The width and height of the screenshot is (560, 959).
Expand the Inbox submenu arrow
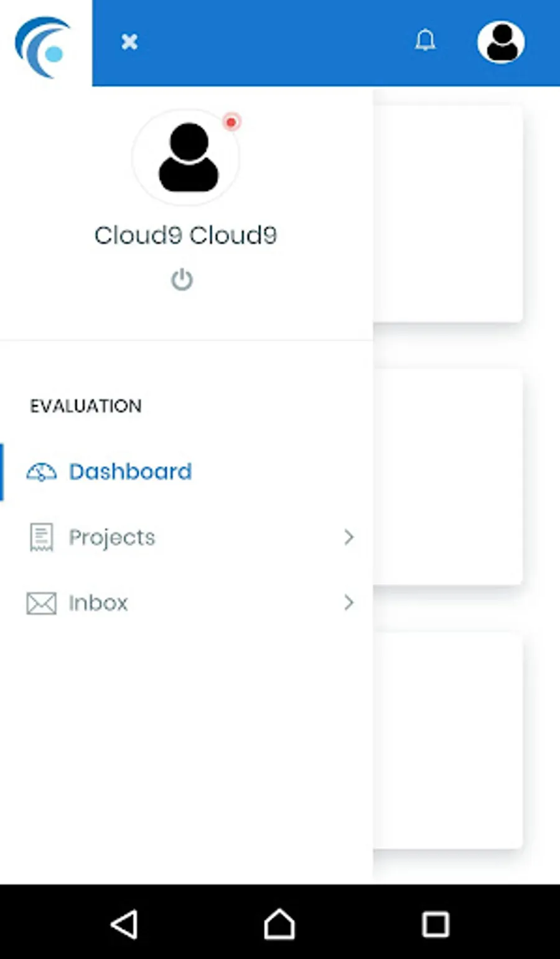tap(348, 602)
